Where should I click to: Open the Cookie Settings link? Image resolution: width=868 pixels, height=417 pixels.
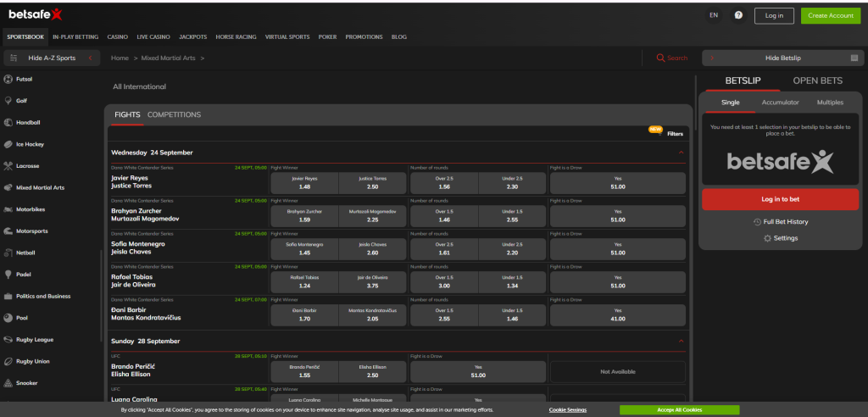pyautogui.click(x=567, y=410)
